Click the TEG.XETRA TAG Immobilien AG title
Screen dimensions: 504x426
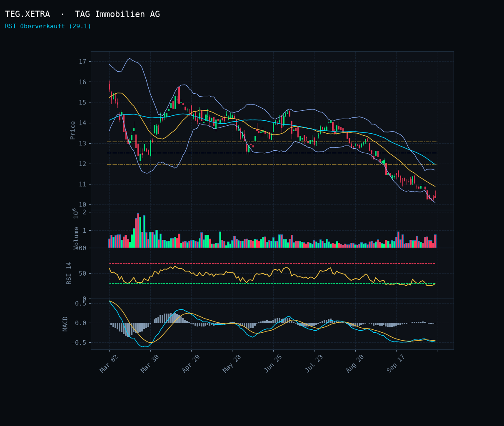[x=82, y=15]
